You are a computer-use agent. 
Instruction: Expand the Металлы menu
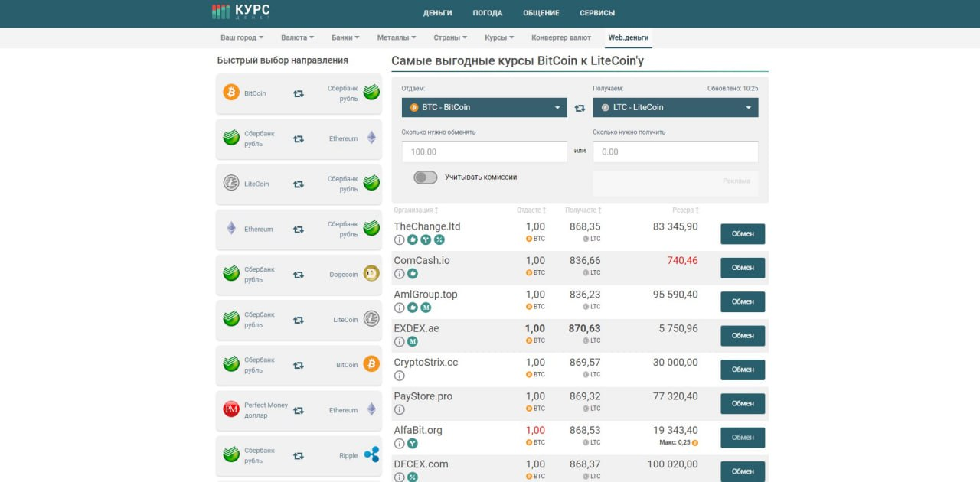397,37
